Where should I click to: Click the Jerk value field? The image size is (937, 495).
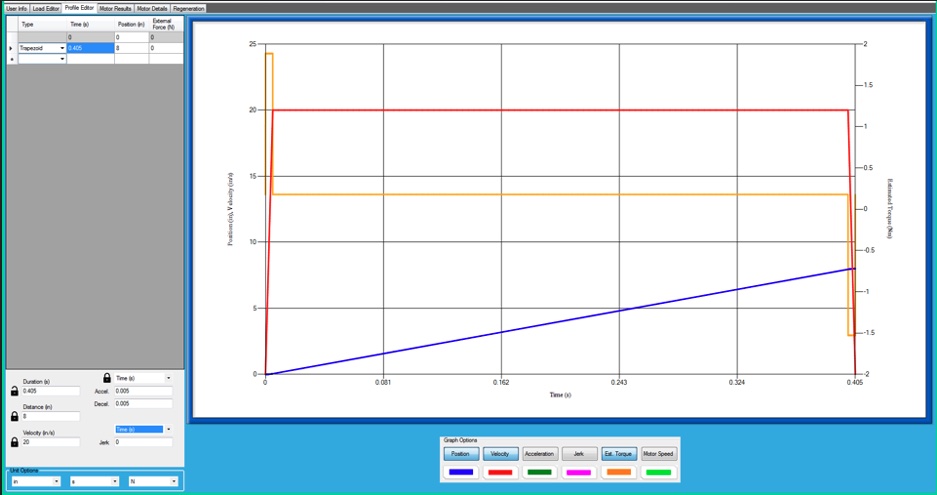(143, 442)
